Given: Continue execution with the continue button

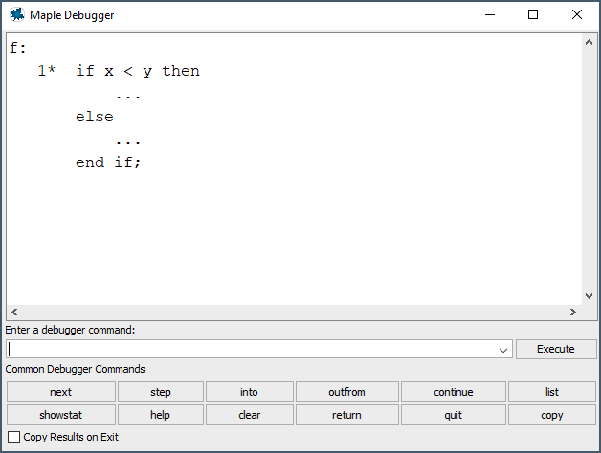Looking at the screenshot, I should click(x=453, y=392).
